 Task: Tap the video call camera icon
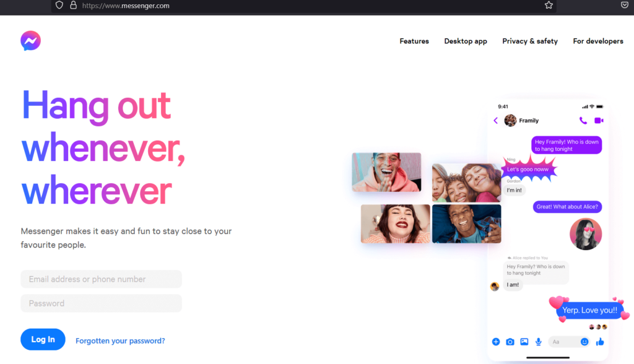(599, 121)
